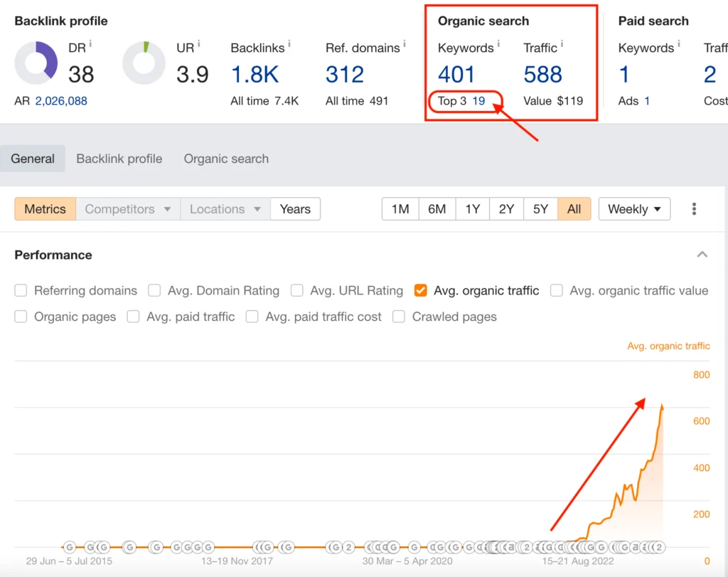Image resolution: width=728 pixels, height=577 pixels.
Task: Click the UR donut chart
Action: [x=144, y=63]
